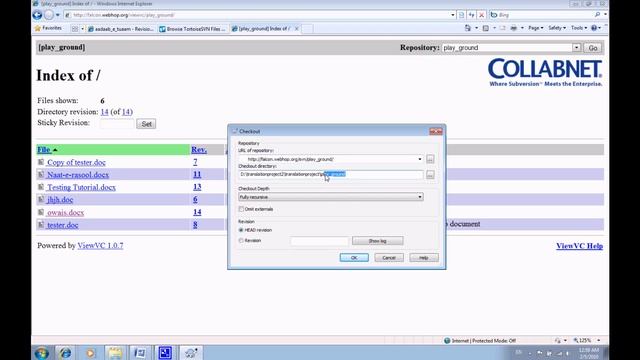Open Page menu dropdown
The width and height of the screenshot is (640, 360).
tap(536, 28)
